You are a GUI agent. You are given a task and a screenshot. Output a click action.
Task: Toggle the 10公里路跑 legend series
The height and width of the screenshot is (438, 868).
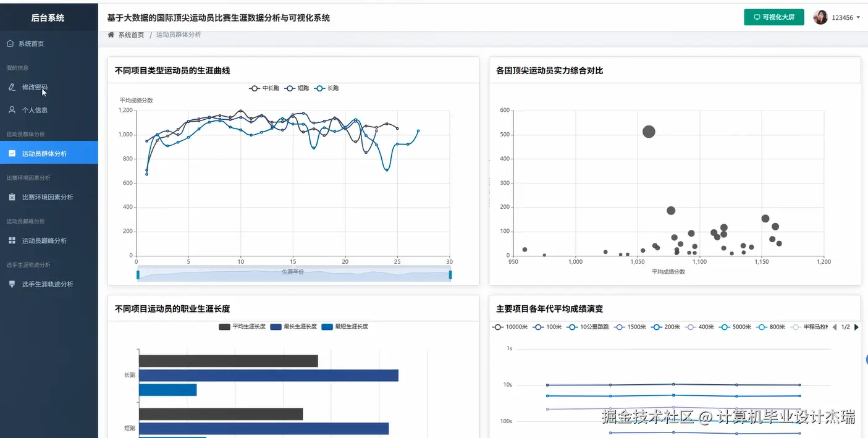click(588, 327)
